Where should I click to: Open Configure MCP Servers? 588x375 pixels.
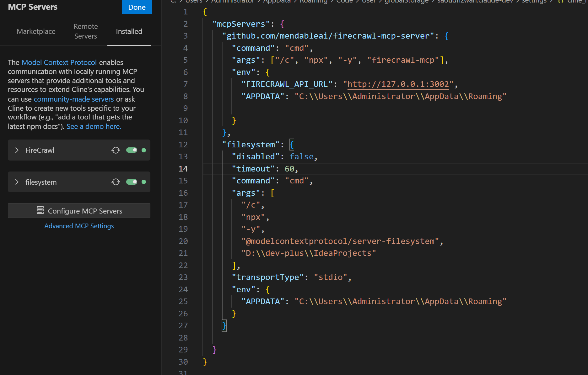(79, 211)
